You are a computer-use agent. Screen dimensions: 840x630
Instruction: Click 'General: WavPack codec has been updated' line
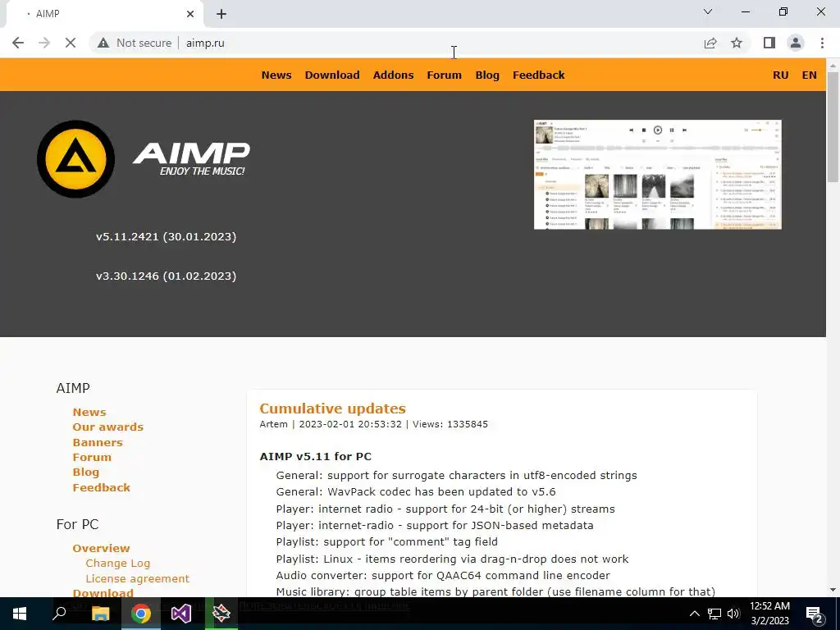(416, 492)
